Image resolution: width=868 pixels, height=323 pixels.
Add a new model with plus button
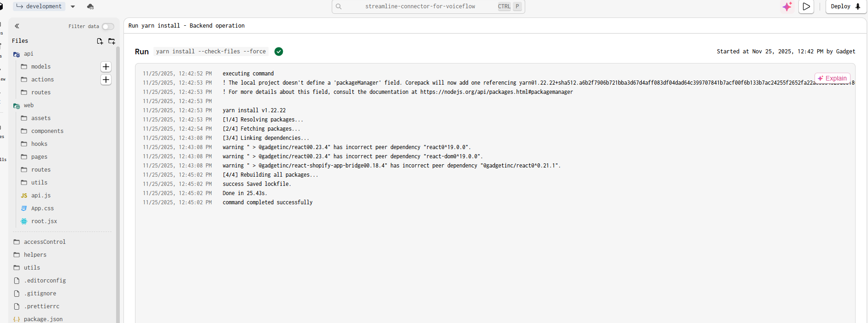106,67
